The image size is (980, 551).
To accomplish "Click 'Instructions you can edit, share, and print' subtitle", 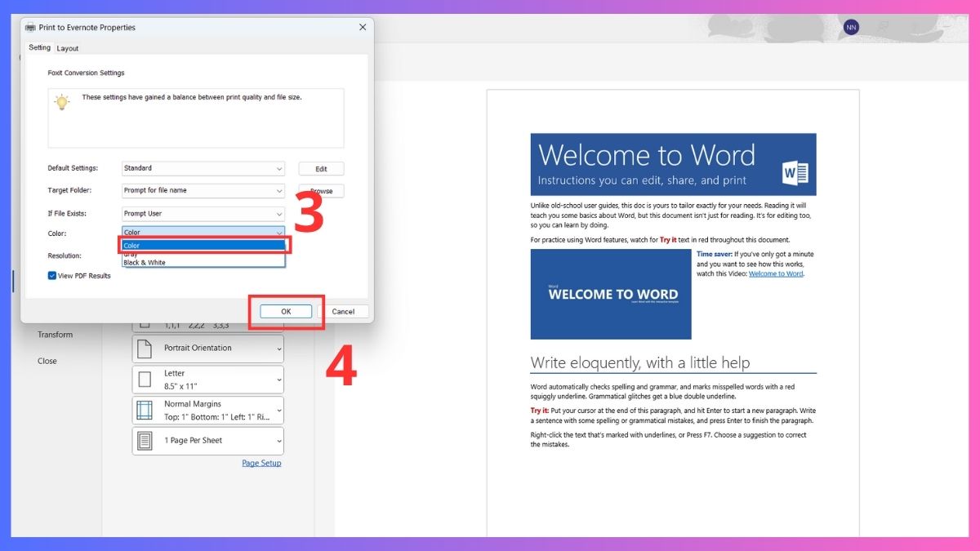I will pyautogui.click(x=642, y=180).
